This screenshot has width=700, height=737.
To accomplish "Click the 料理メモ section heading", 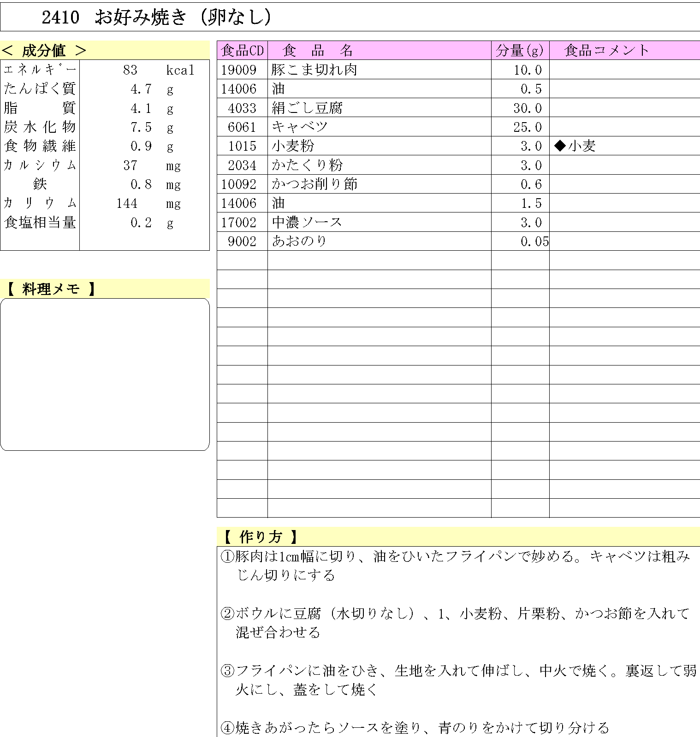I will (x=51, y=289).
